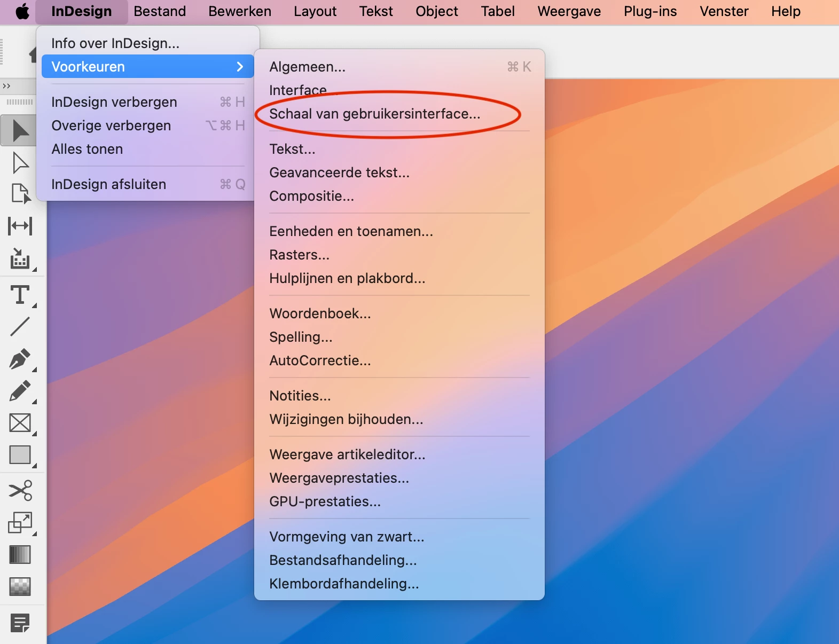Screen dimensions: 839x644
Task: Select the Rectangle tool
Action: pyautogui.click(x=21, y=455)
